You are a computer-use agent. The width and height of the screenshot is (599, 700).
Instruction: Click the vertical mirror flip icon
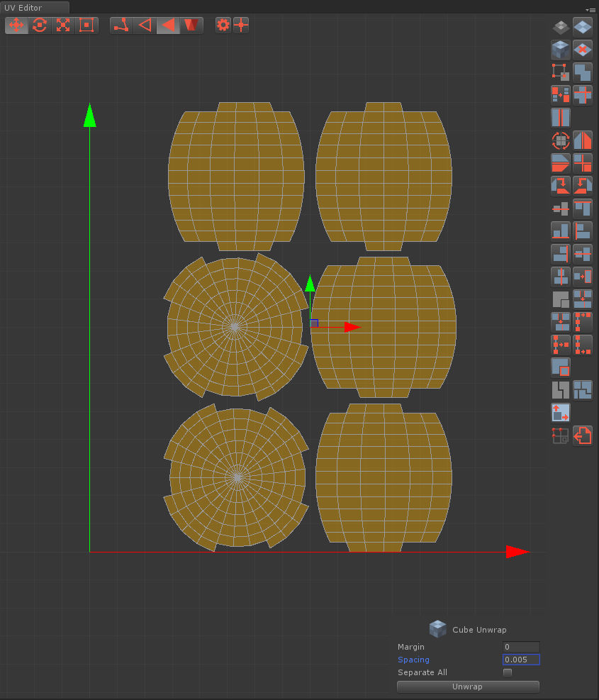point(561,163)
